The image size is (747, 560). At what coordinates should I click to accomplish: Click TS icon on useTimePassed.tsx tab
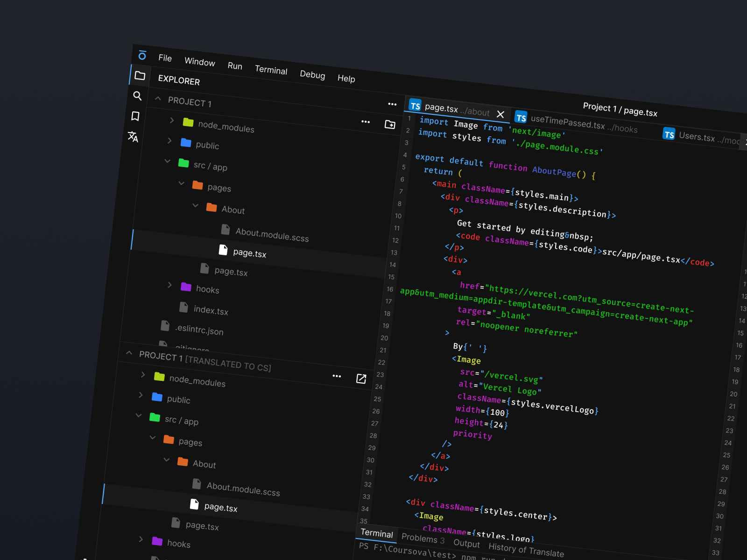[521, 118]
